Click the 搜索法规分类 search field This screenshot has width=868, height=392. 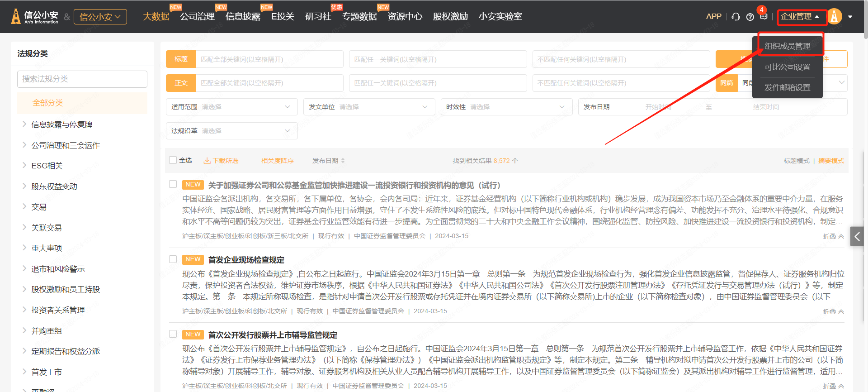(x=82, y=79)
